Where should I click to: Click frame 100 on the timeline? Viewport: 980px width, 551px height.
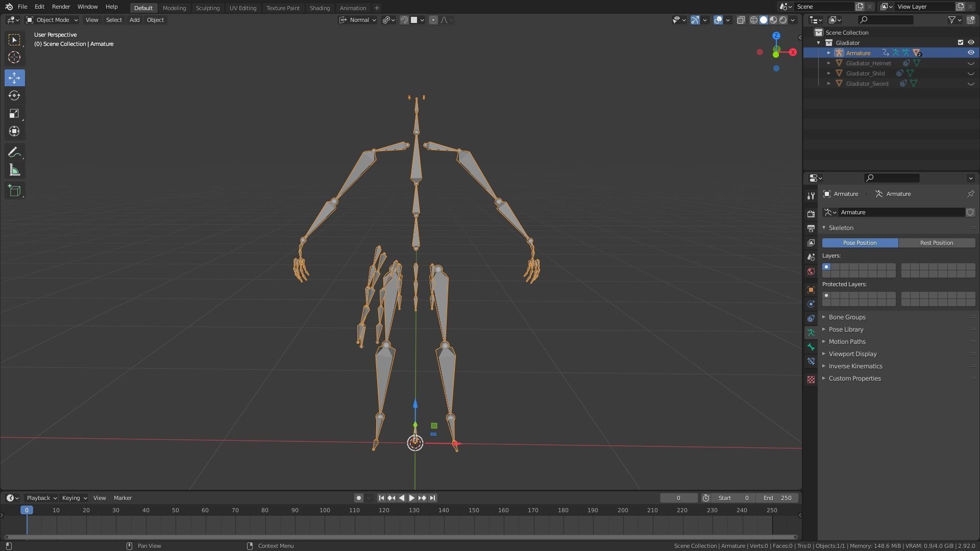click(325, 511)
